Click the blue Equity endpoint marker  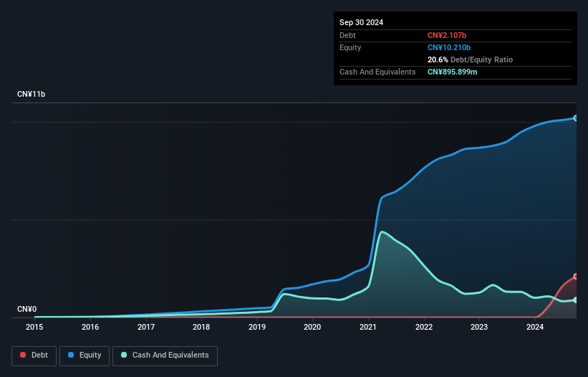[576, 118]
